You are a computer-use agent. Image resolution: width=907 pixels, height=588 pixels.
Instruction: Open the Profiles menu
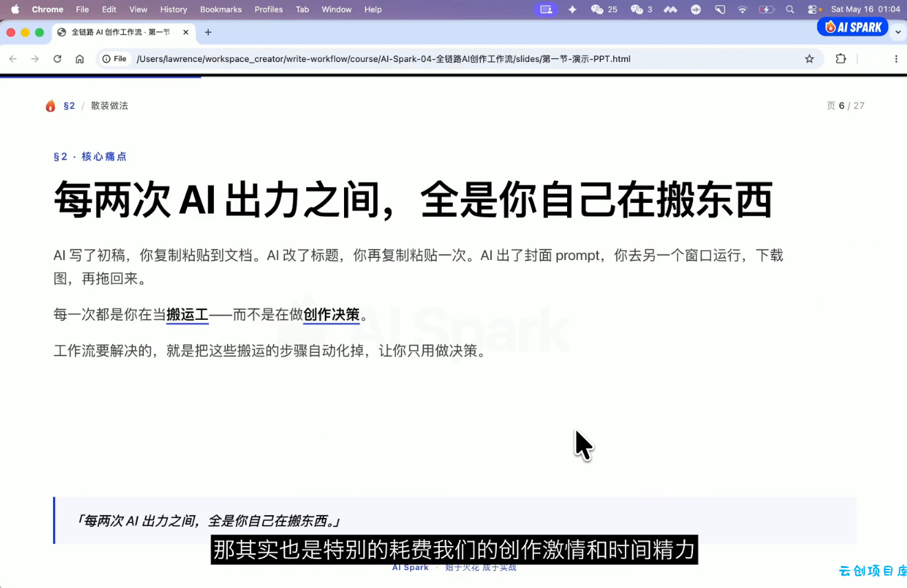[x=268, y=10]
